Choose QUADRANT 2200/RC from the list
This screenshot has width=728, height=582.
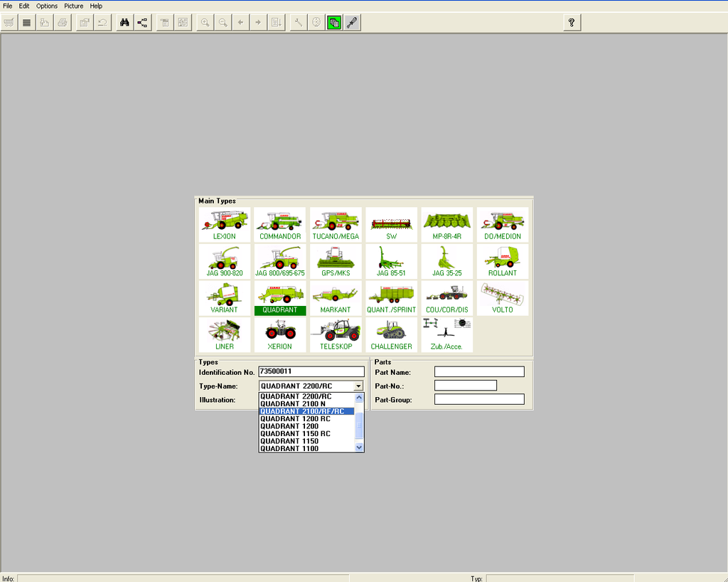point(306,396)
